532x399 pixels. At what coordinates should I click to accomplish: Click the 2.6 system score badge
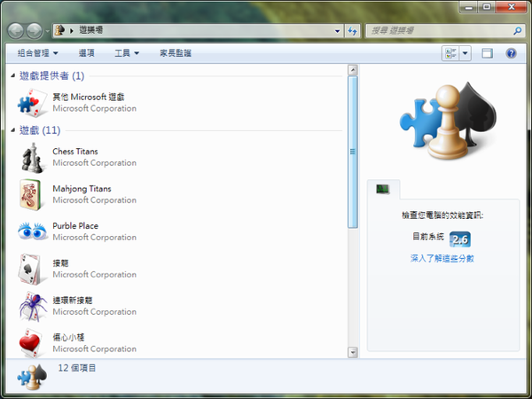[x=459, y=239]
